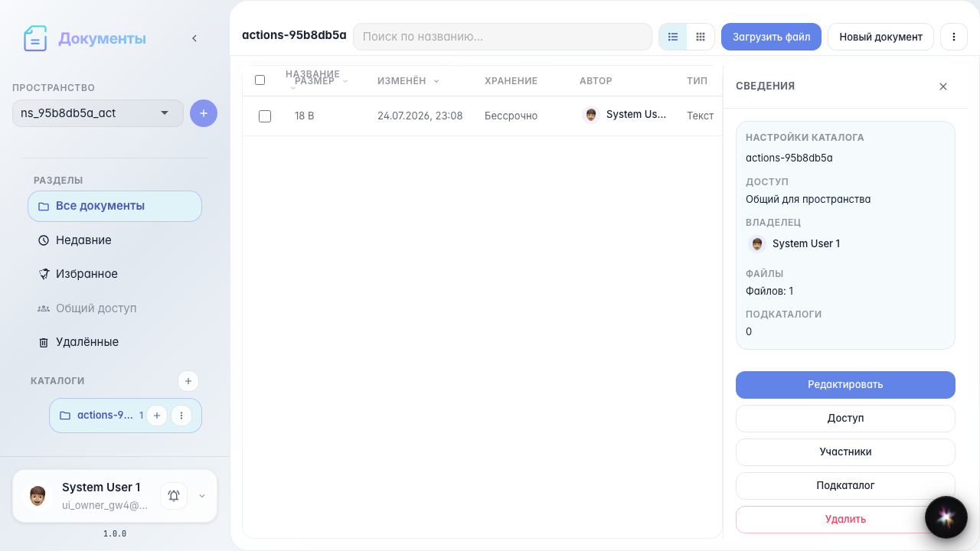
Task: Open the ns_95b8db5a_act space dropdown
Action: pos(98,113)
